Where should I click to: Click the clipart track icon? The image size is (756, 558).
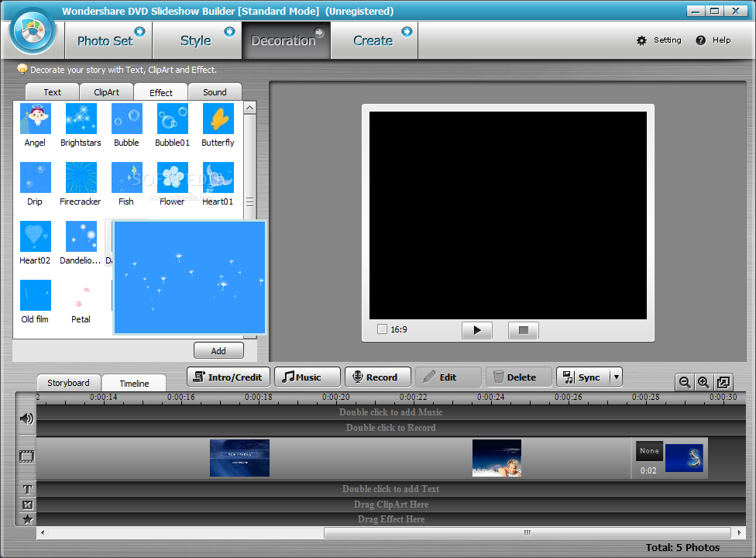tap(27, 505)
